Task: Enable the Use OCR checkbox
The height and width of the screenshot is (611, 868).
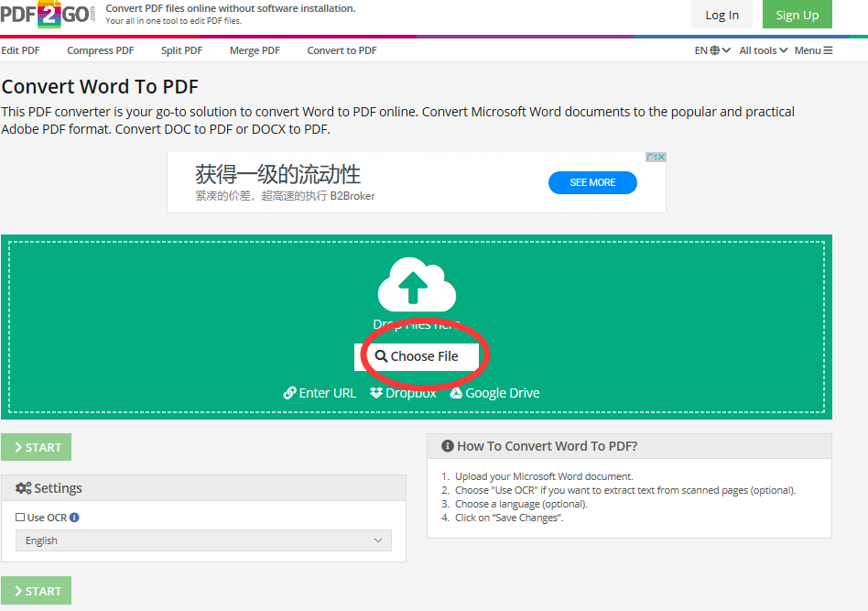Action: click(x=20, y=518)
